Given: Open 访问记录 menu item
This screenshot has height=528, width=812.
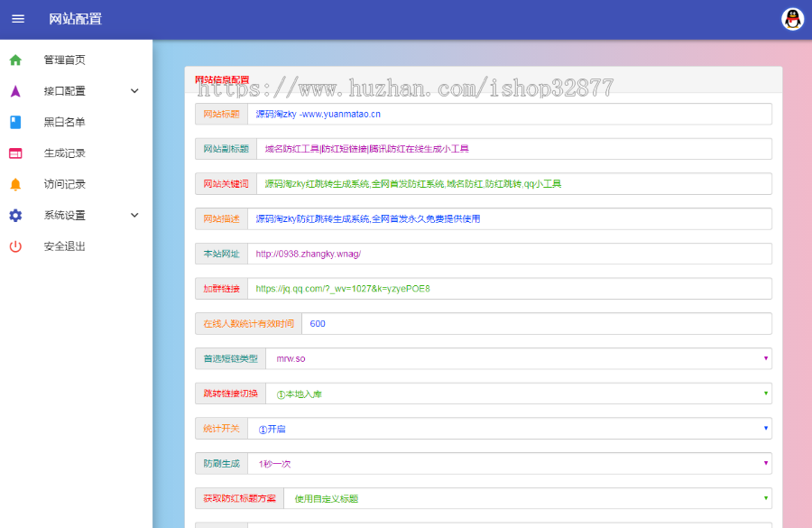Looking at the screenshot, I should pos(76,184).
